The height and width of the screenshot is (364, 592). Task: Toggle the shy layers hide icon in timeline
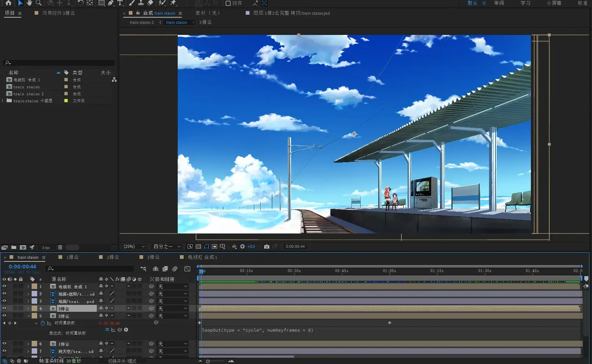click(156, 269)
